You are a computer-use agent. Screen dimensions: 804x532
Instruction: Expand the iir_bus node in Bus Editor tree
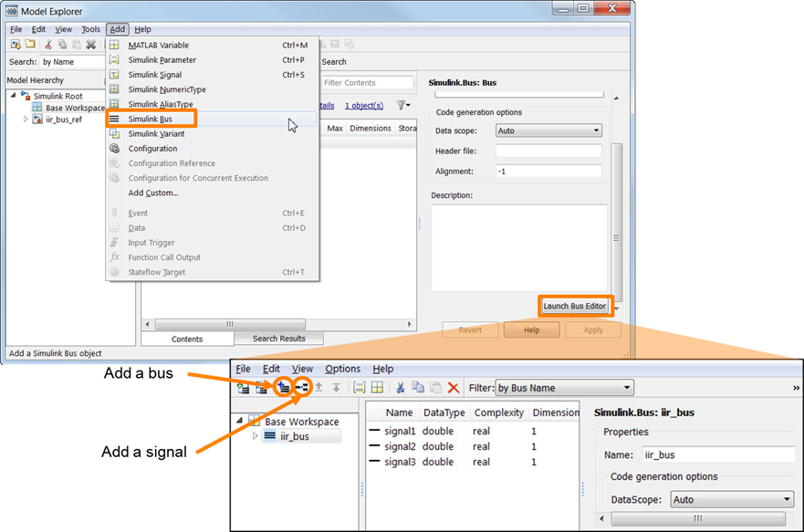point(255,436)
